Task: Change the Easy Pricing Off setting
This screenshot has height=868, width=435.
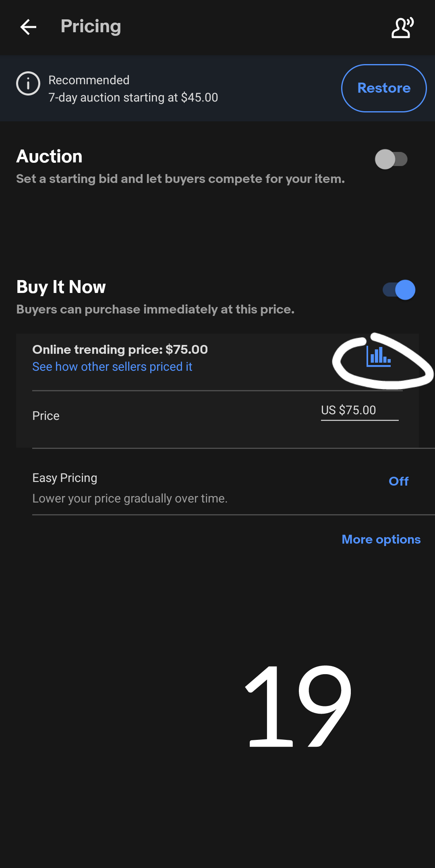Action: click(x=398, y=481)
